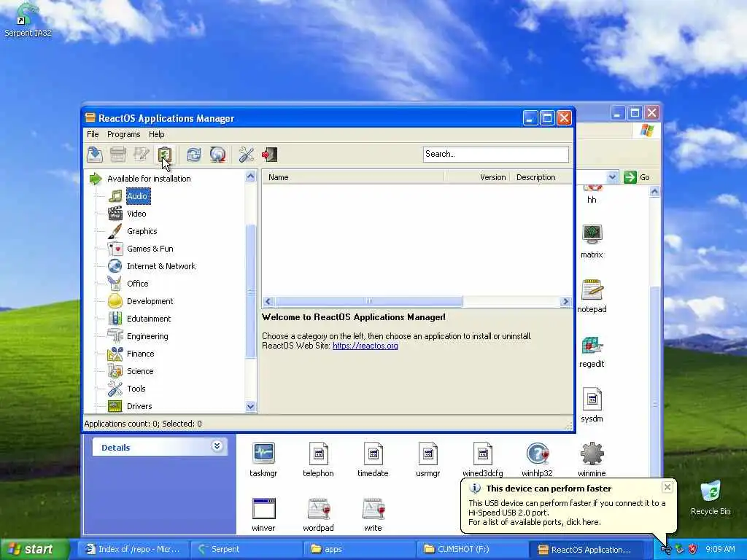Click the category tree vertical scrollbar thumb
747x560 pixels.
(x=251, y=292)
